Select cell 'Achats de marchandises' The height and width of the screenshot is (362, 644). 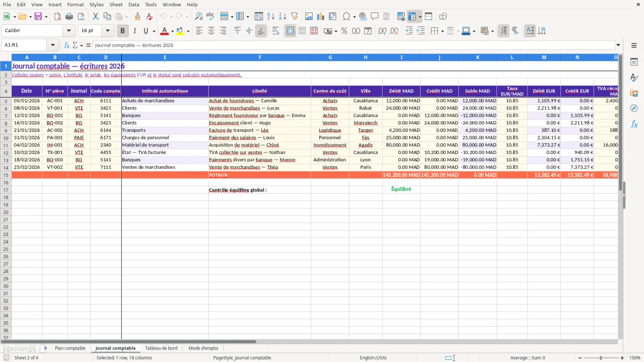pyautogui.click(x=165, y=100)
